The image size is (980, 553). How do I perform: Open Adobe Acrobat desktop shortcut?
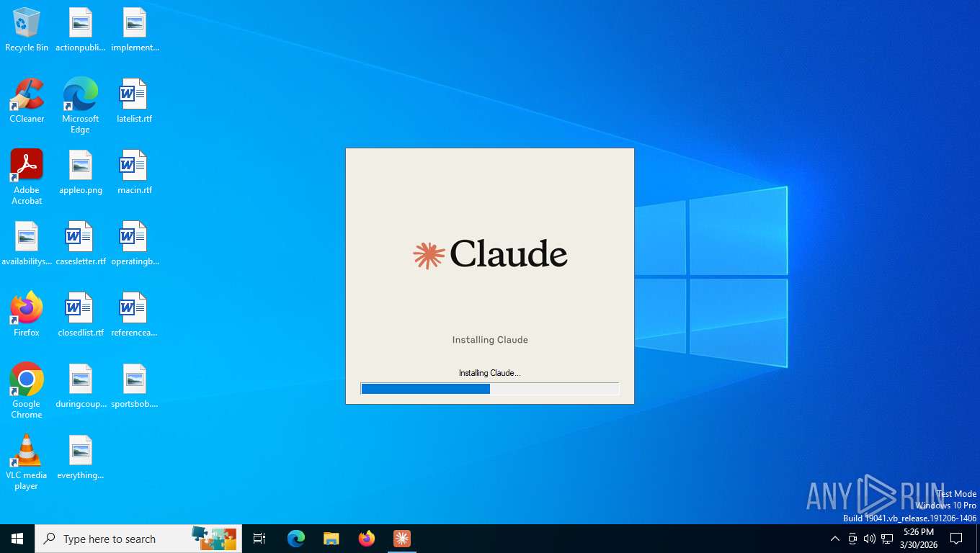27,177
